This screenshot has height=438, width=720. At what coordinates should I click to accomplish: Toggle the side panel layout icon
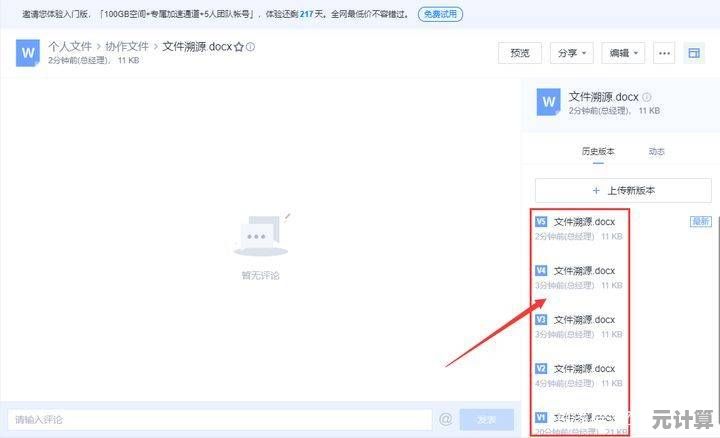tap(693, 53)
